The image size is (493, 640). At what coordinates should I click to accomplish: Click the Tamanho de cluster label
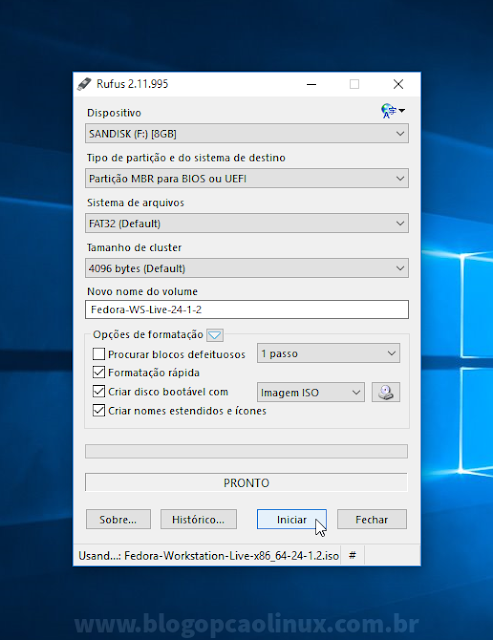(134, 247)
